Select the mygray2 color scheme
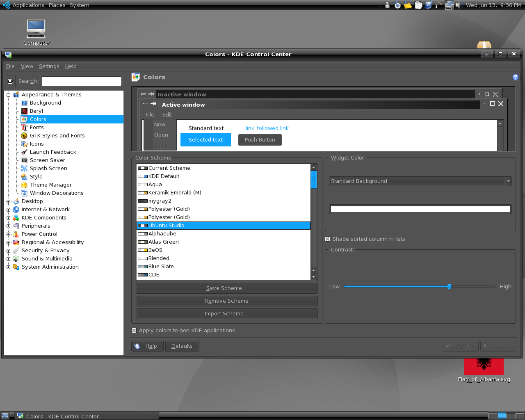This screenshot has height=420, width=525. click(x=224, y=201)
